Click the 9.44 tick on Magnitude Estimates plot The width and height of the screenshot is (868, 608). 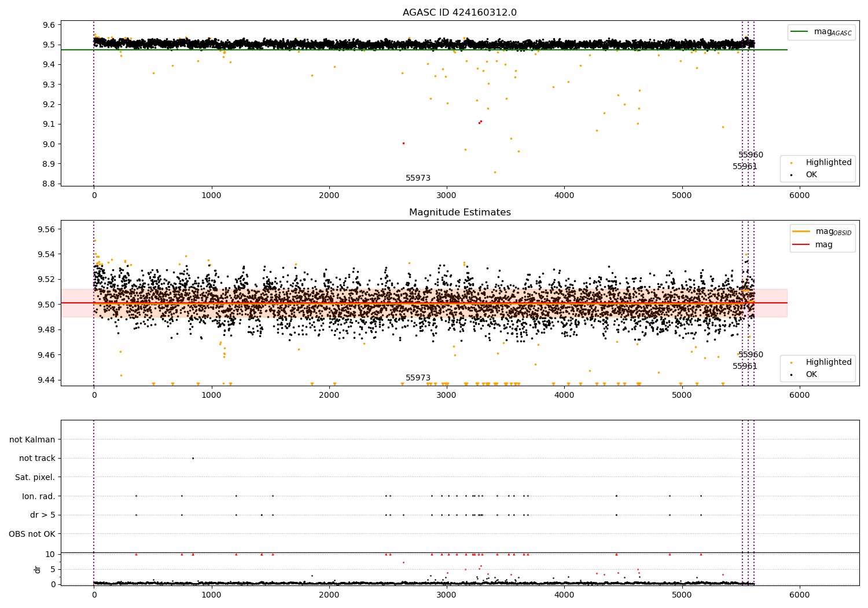tap(46, 380)
